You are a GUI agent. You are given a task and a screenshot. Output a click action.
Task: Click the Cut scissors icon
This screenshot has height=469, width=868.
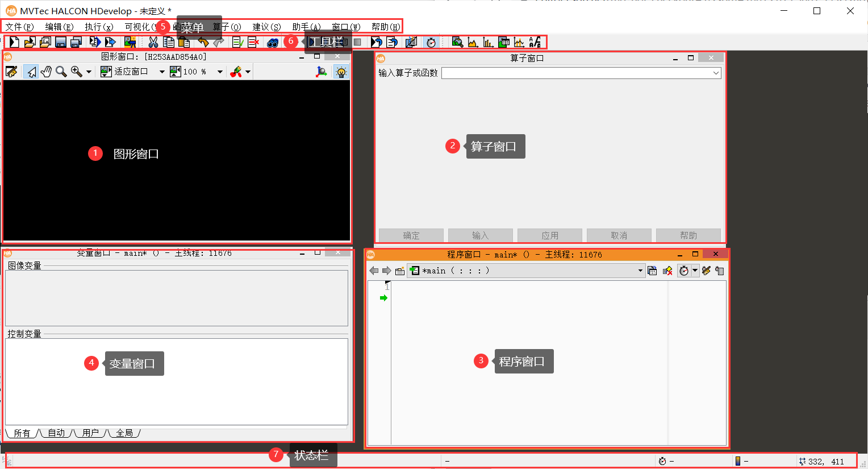click(x=153, y=42)
